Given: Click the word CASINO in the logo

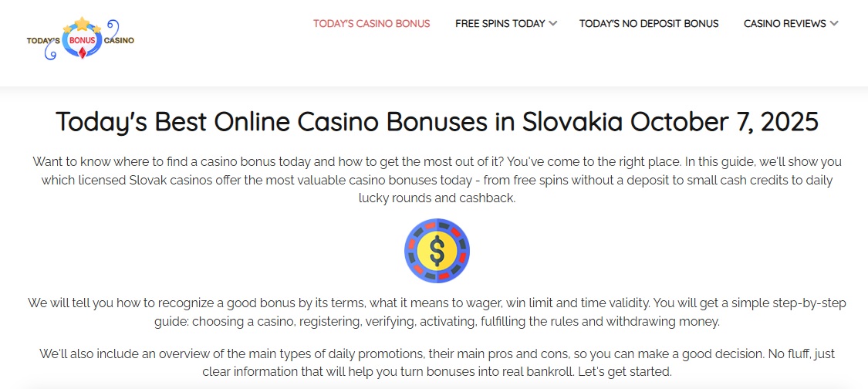Looking at the screenshot, I should (120, 40).
